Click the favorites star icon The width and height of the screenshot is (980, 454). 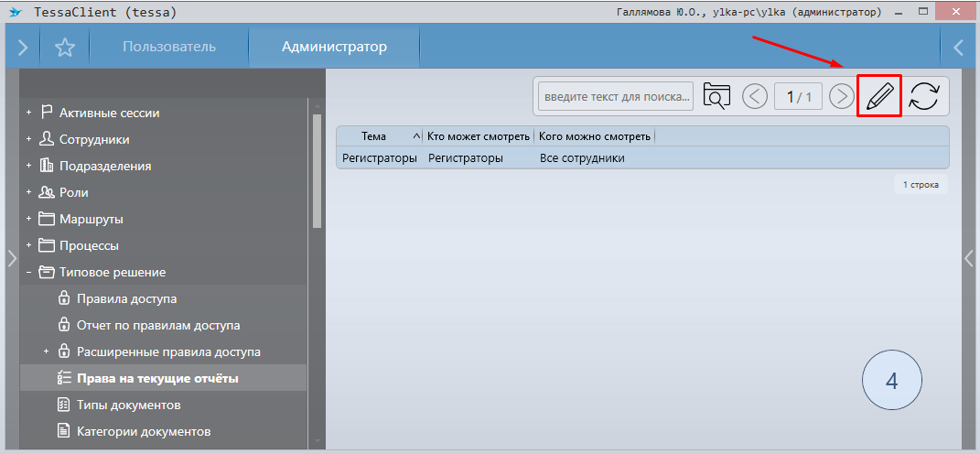[64, 48]
